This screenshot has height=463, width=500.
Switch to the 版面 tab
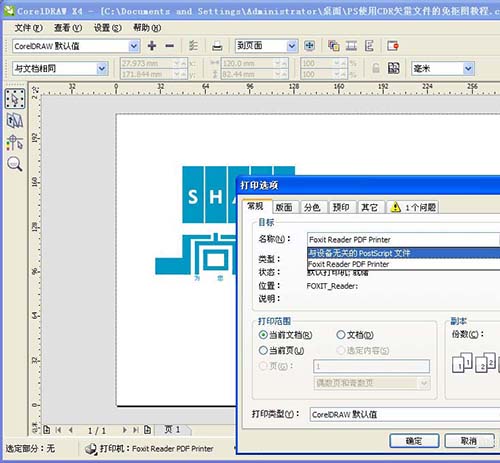[284, 207]
